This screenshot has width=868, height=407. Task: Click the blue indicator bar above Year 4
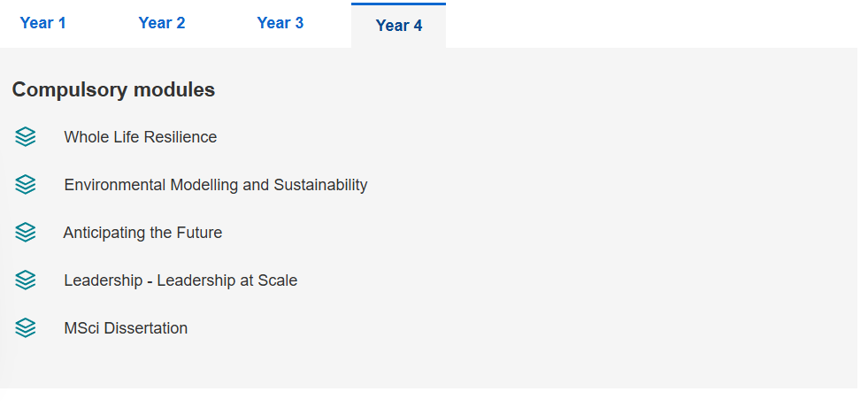(x=398, y=4)
